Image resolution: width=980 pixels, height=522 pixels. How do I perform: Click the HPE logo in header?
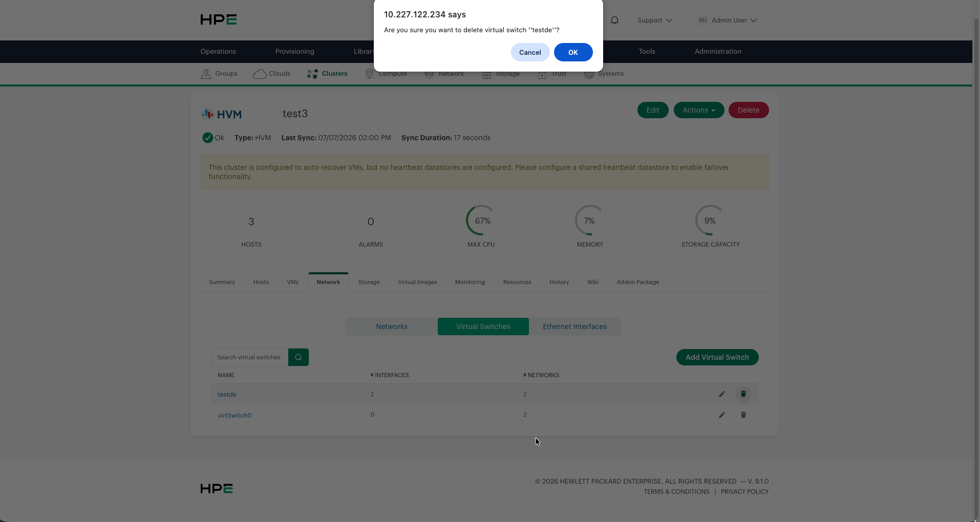[219, 20]
